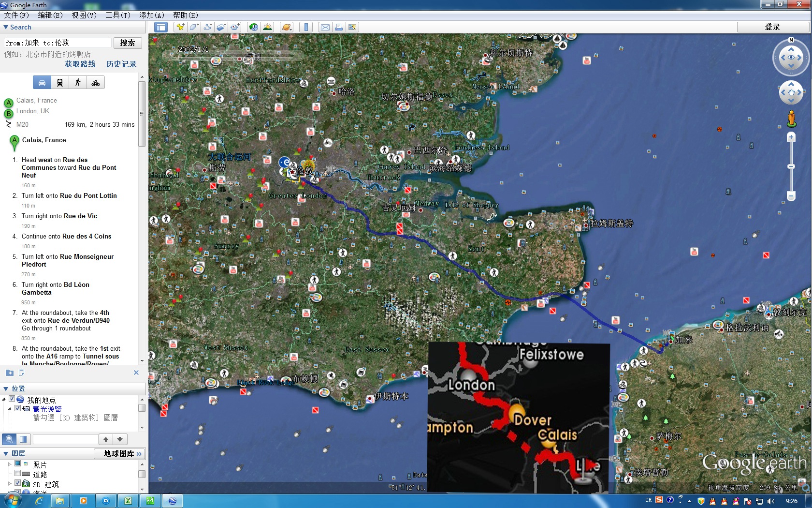The height and width of the screenshot is (508, 812).
Task: Collapse the 我的地点 tree node
Action: pyautogui.click(x=4, y=400)
